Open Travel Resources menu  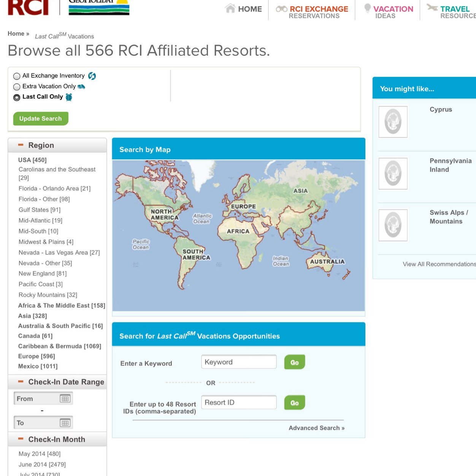pos(458,12)
